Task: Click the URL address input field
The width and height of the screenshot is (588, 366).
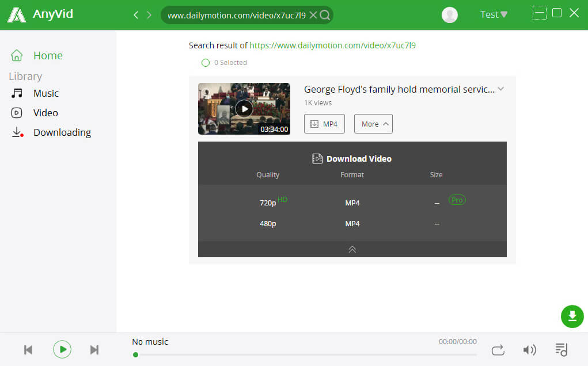Action: [x=236, y=16]
